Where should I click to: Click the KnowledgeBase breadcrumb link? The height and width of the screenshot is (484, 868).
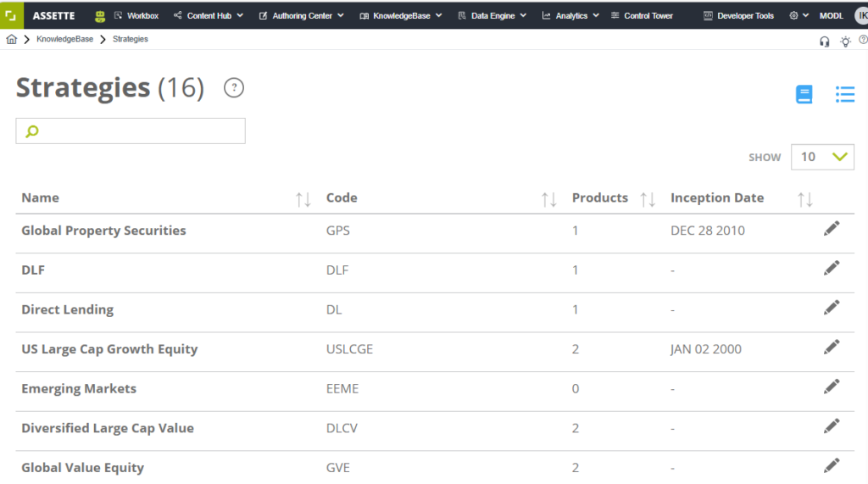click(64, 39)
